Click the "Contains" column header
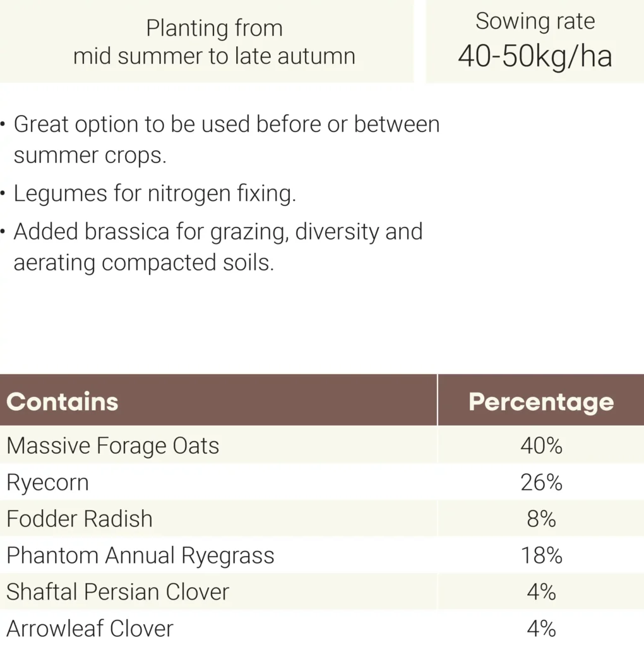The width and height of the screenshot is (644, 647). (x=63, y=402)
